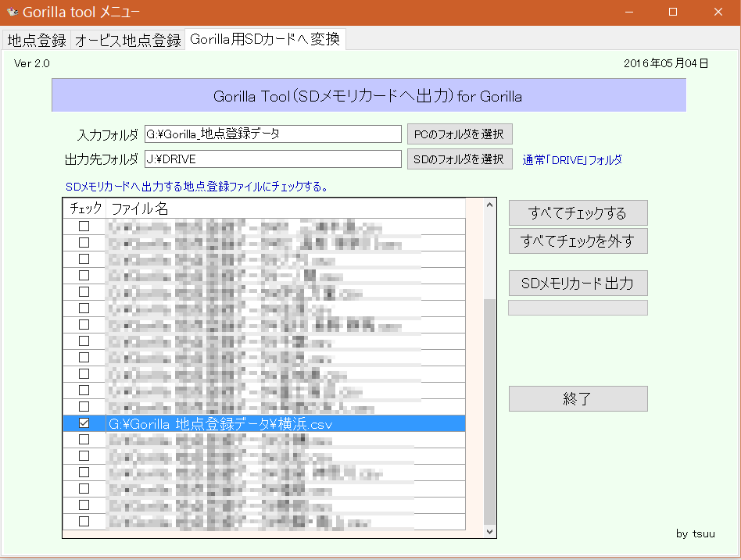741x560 pixels.
Task: Click the file list scrollbar thumb
Action: (490, 410)
